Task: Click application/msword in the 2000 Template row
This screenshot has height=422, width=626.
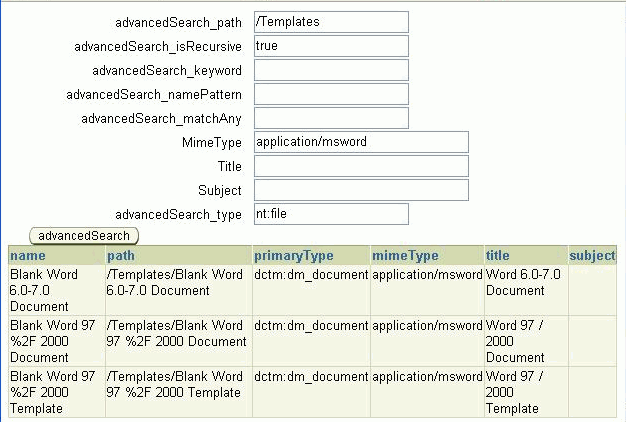Action: [428, 376]
